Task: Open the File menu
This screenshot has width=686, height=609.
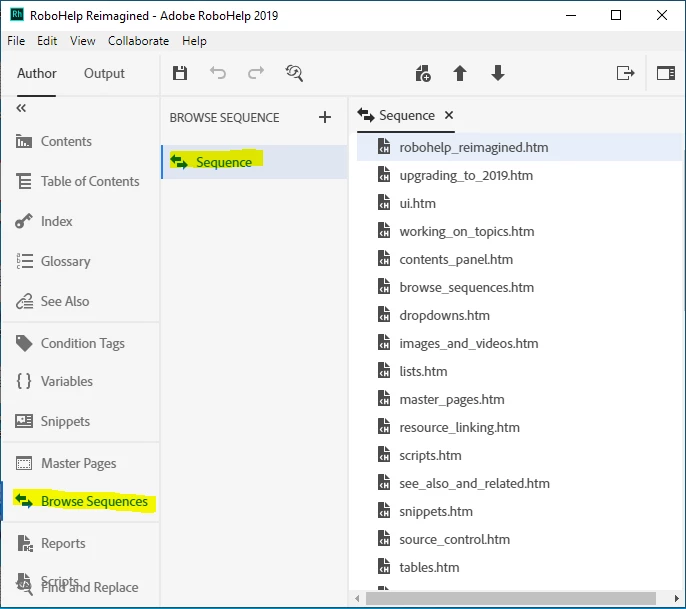Action: click(x=16, y=41)
